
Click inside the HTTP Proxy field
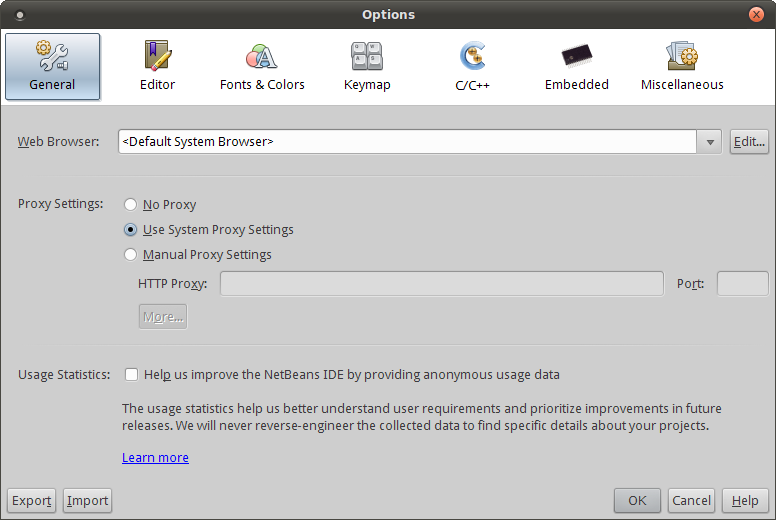pyautogui.click(x=441, y=284)
